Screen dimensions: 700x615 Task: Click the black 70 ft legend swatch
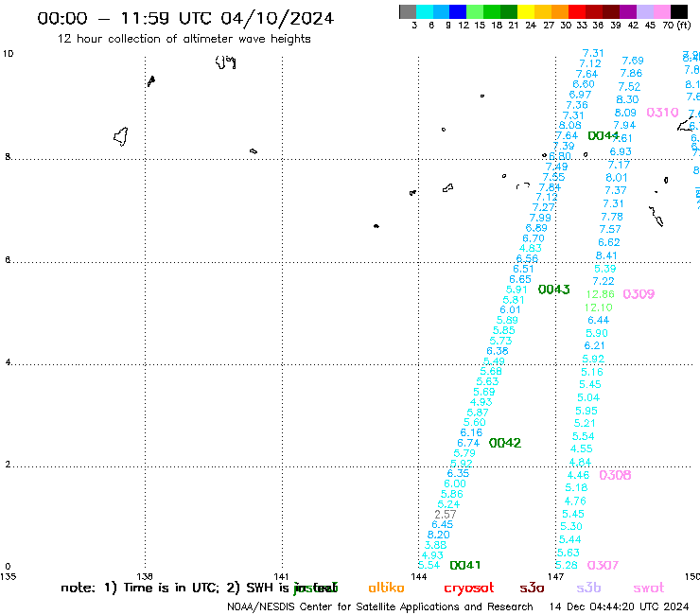(679, 11)
